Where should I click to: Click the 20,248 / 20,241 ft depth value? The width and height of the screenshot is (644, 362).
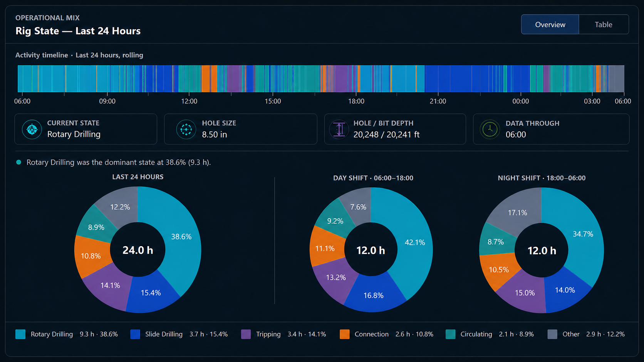(386, 135)
